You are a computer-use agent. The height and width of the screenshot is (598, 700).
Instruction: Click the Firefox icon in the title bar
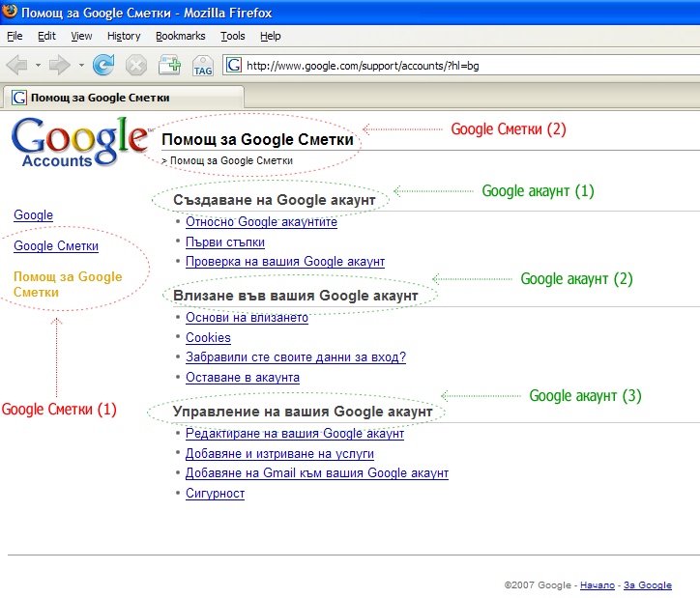10,12
